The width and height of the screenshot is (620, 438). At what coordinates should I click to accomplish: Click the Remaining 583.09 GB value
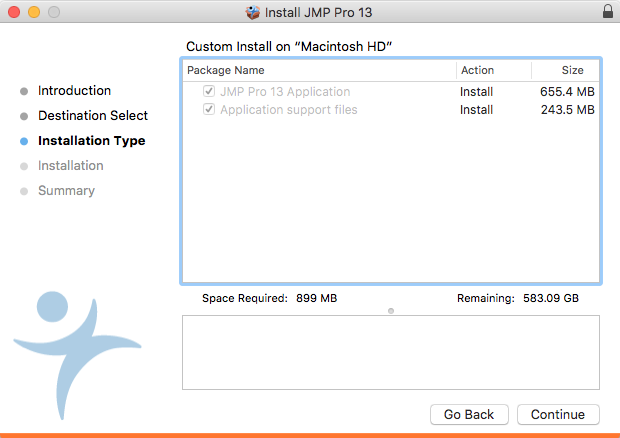[x=551, y=298]
